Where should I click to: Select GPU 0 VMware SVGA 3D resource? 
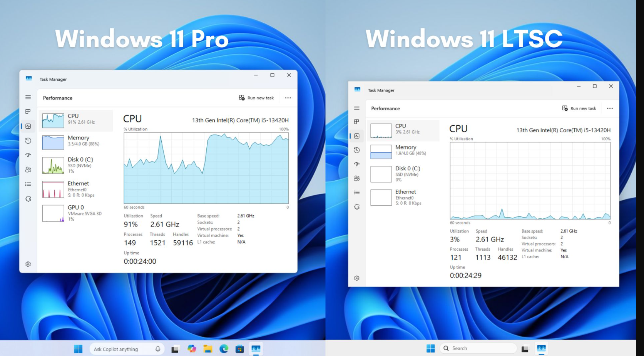point(76,213)
